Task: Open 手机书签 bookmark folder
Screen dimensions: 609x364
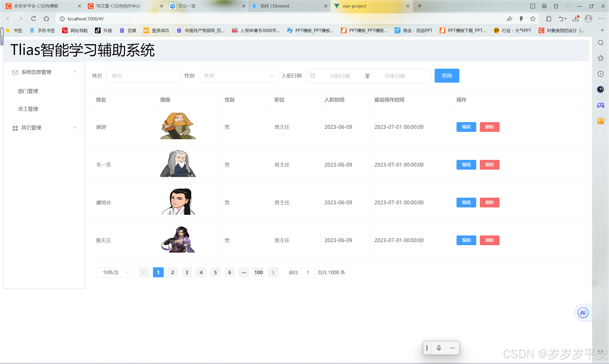Action: tap(42, 30)
